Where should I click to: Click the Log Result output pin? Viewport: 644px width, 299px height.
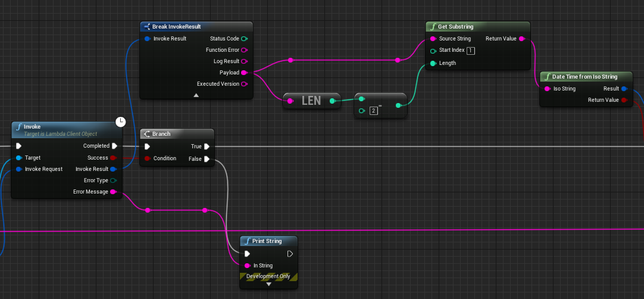(244, 61)
